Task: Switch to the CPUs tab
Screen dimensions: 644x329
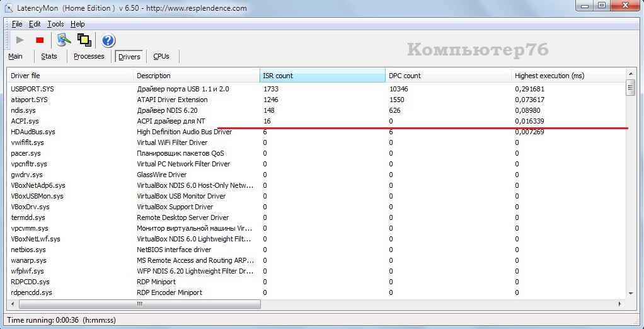Action: 161,56
